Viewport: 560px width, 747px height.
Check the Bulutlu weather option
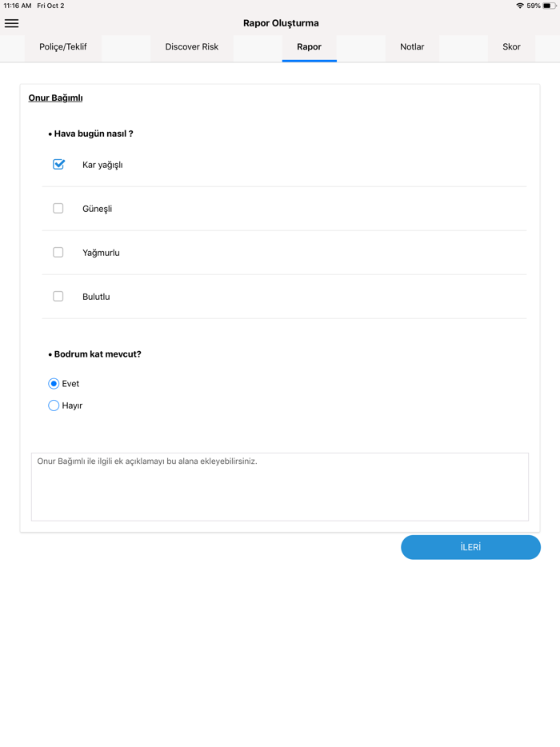pos(58,295)
